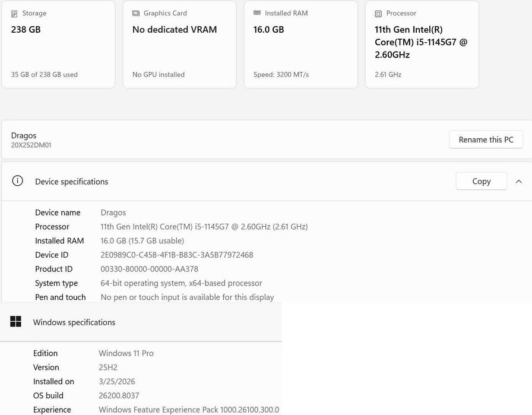Viewport: 532px width, 415px height.
Task: Select 'Speed: 3200 MT/s' text
Action: point(281,74)
